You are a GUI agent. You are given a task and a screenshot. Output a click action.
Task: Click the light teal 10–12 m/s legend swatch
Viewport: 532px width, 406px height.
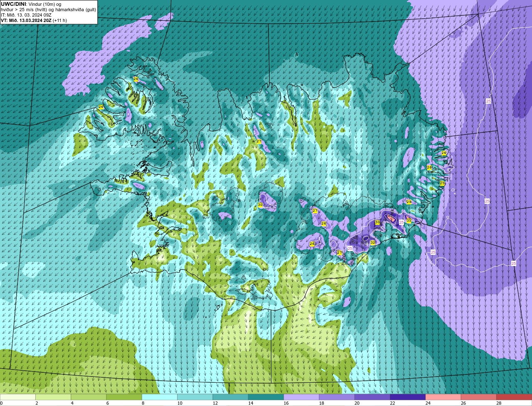(x=195, y=397)
